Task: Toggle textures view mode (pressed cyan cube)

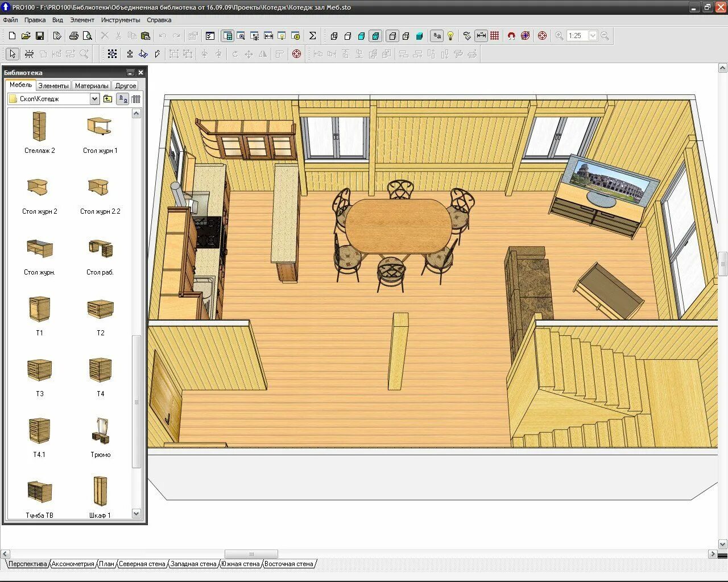Action: click(375, 36)
